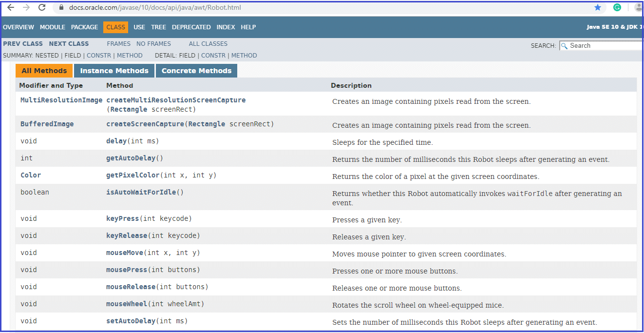Click the magnifier icon in the search box
Image resolution: width=644 pixels, height=333 pixels.
(564, 45)
